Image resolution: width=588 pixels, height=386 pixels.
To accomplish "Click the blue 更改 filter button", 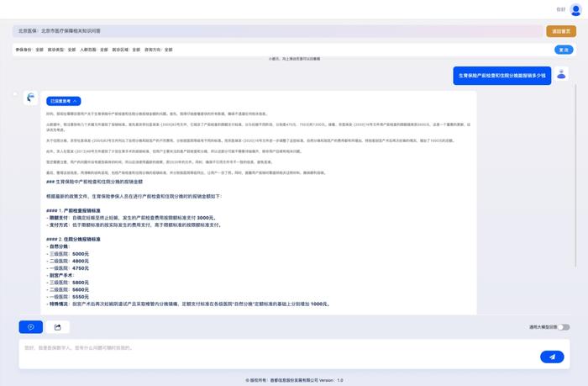I will point(564,50).
